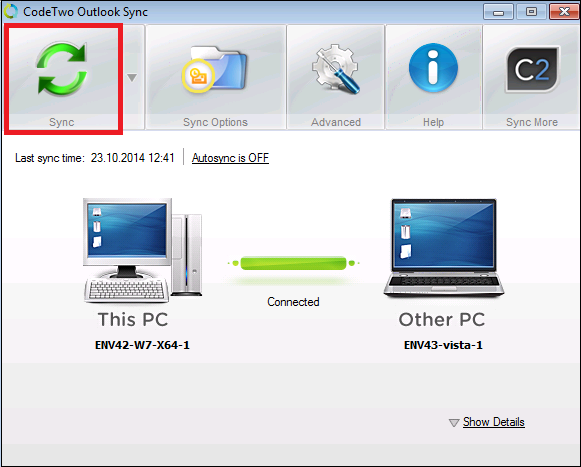Click the Other PC laptop image
The width and height of the screenshot is (581, 467).
coord(444,248)
